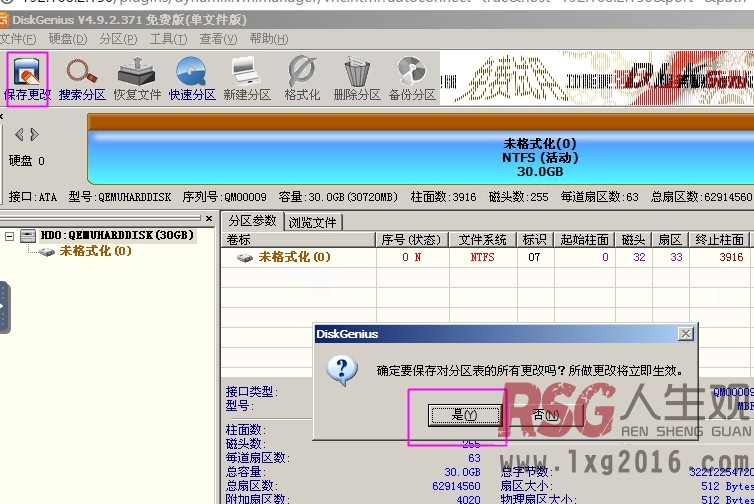Click the 新建分区 new partition icon
Screen dimensions: 754x504
(x=247, y=79)
